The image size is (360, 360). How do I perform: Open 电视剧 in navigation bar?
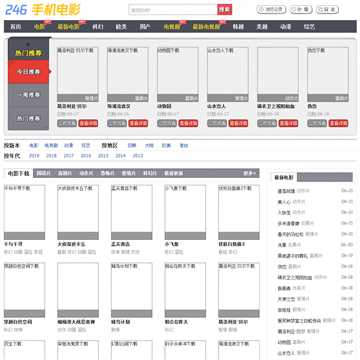tap(172, 27)
